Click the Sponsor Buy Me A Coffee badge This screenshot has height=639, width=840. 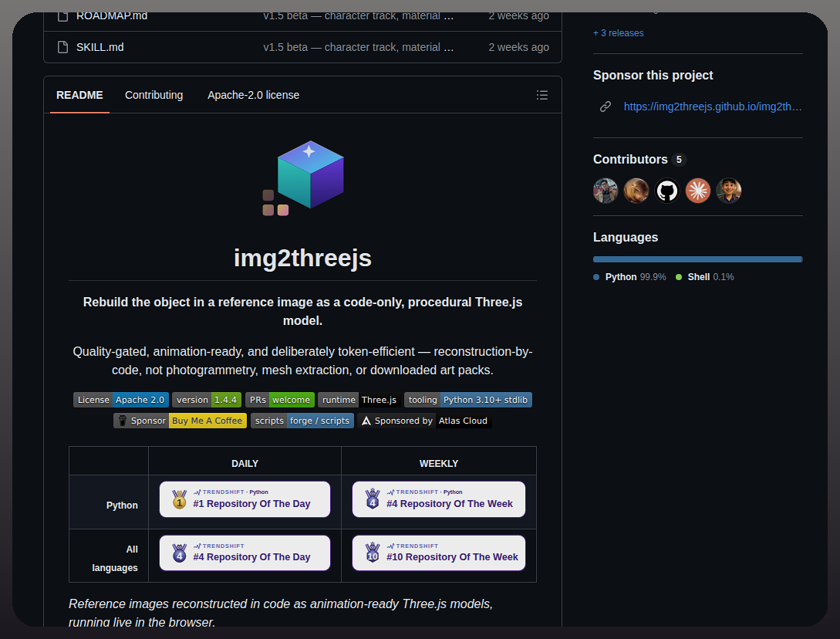180,421
